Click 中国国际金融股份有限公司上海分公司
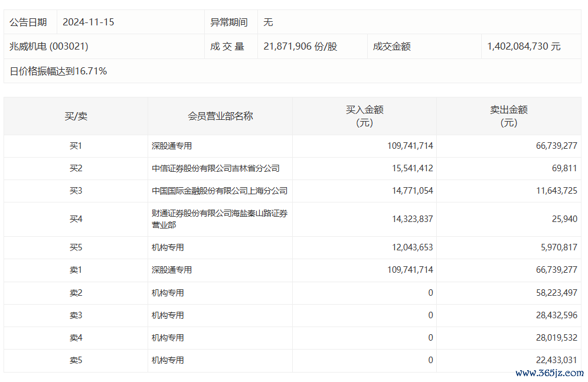Image resolution: width=588 pixels, height=382 pixels. 220,191
